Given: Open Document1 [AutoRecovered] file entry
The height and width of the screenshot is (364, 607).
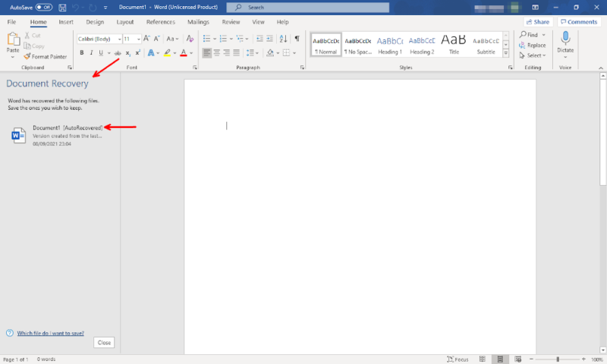Looking at the screenshot, I should coord(58,136).
